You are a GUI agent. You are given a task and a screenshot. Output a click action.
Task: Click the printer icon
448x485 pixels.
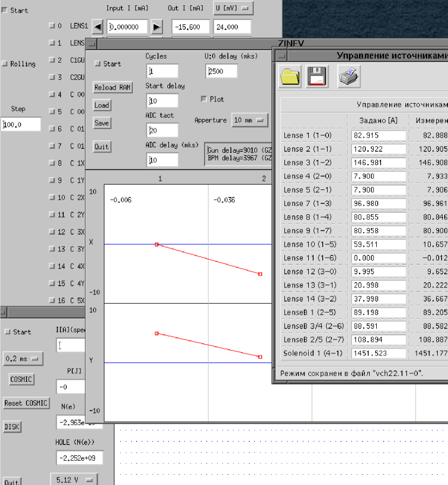tap(349, 77)
